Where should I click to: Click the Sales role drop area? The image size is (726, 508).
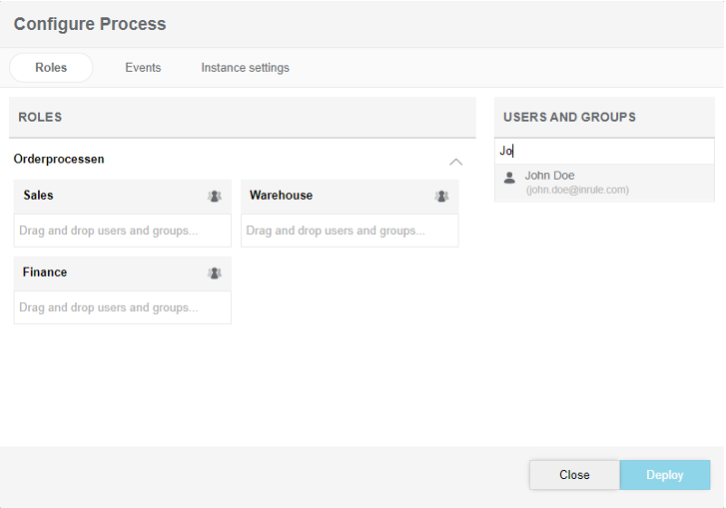(x=122, y=231)
